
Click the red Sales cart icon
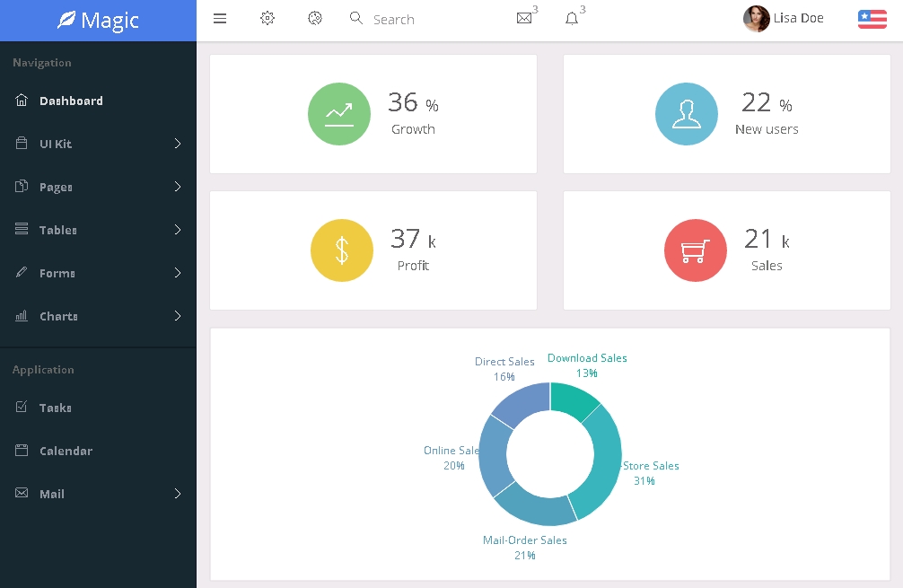pyautogui.click(x=696, y=250)
